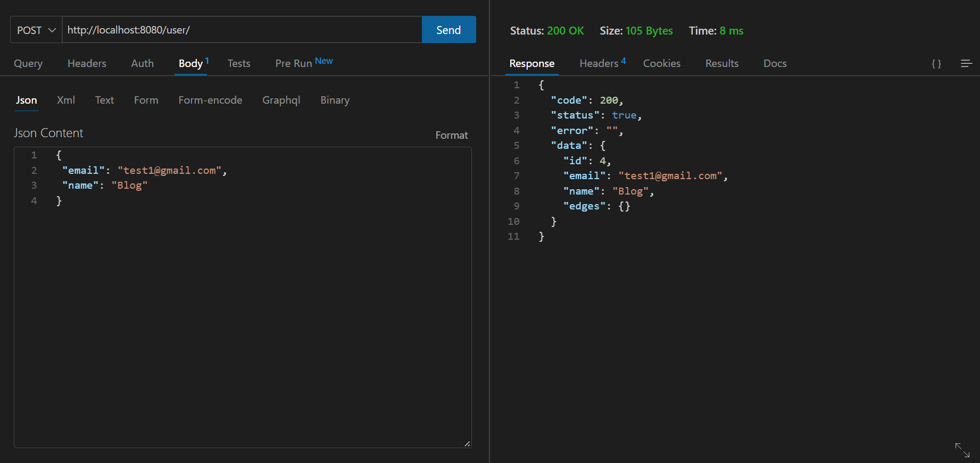Click the body editor resize handle

click(x=467, y=443)
